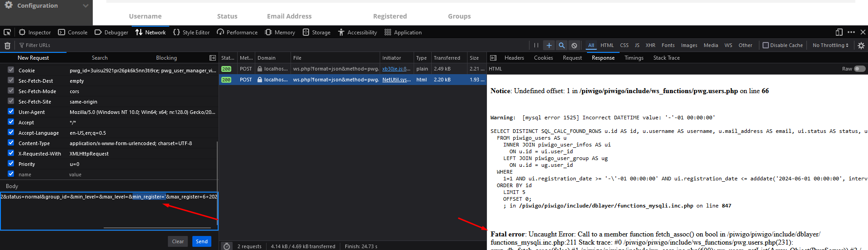Screen dimensions: 868x250
Task: Toggle network details pane icon
Action: 493,58
